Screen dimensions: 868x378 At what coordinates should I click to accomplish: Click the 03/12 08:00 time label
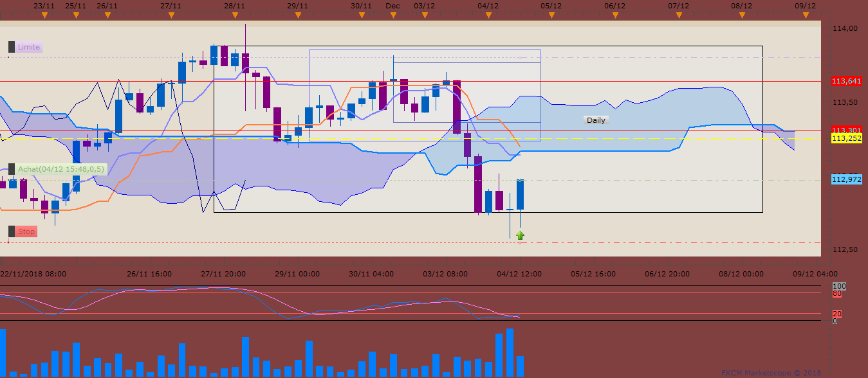point(445,273)
